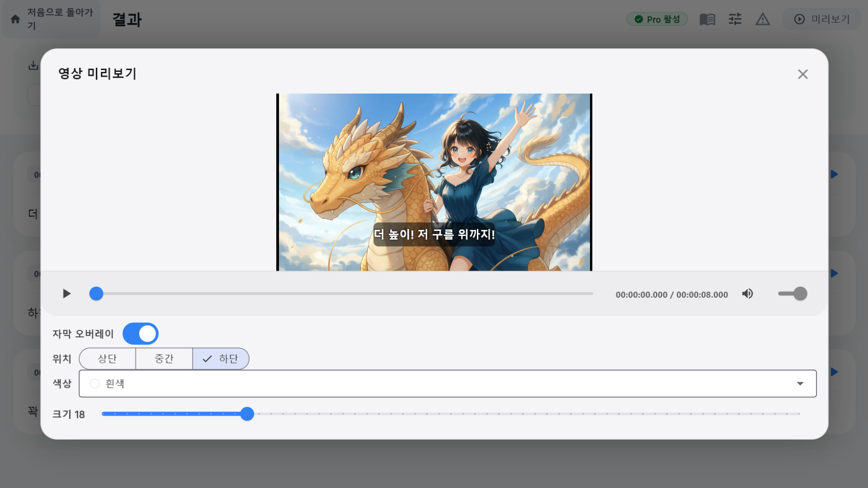This screenshot has height=488, width=868.
Task: Click the download icon behind the dialog
Action: tap(33, 66)
